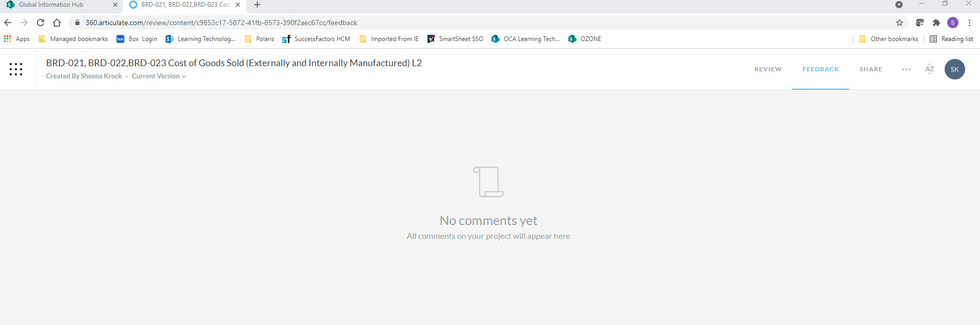Click the AZ language selector icon
Image resolution: width=980 pixels, height=325 pixels.
(x=929, y=69)
